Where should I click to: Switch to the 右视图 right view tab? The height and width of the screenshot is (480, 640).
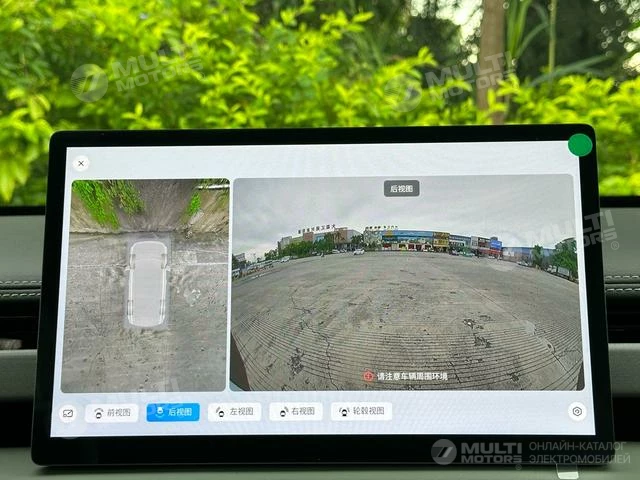pos(296,411)
